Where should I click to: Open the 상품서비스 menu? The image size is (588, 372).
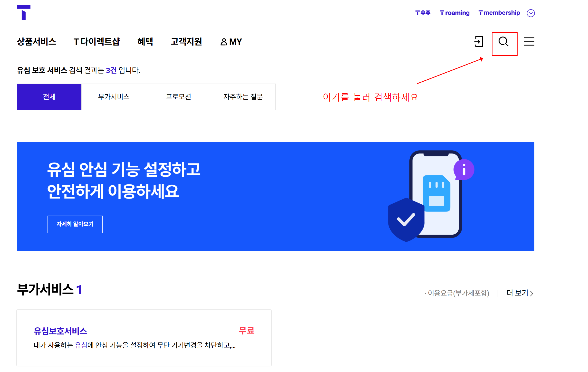[x=37, y=42]
